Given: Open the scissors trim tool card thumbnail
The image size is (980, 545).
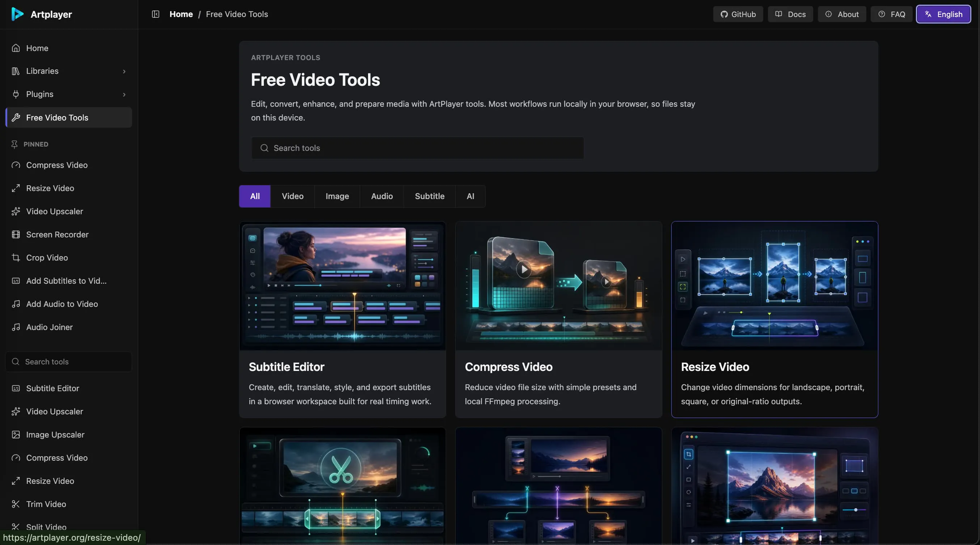Looking at the screenshot, I should click(x=342, y=486).
